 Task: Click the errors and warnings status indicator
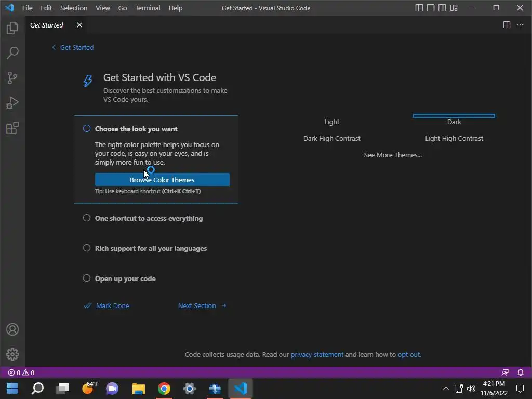coord(21,373)
